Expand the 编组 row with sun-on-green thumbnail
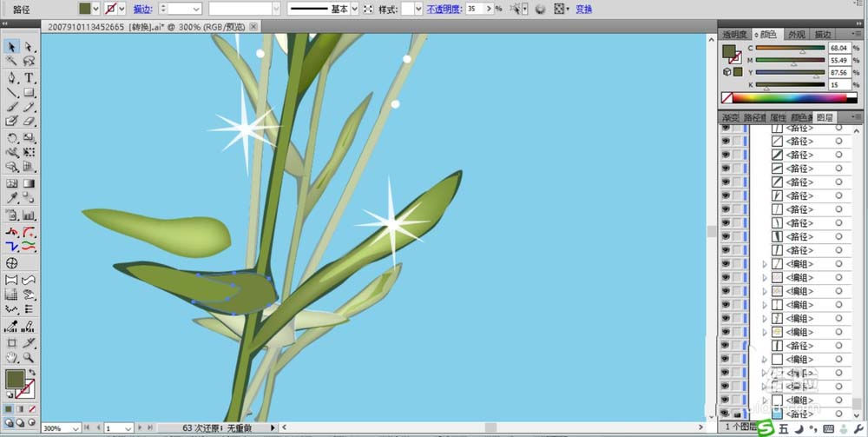This screenshot has width=868, height=437. point(765,332)
